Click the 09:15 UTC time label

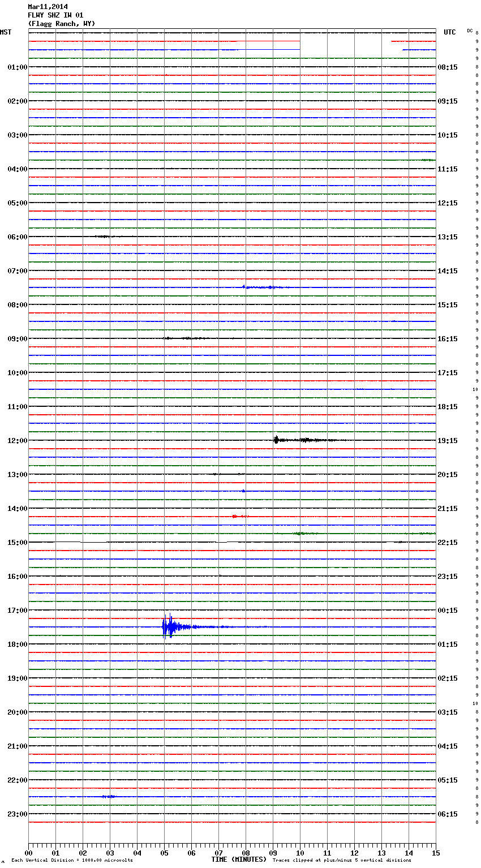[448, 101]
